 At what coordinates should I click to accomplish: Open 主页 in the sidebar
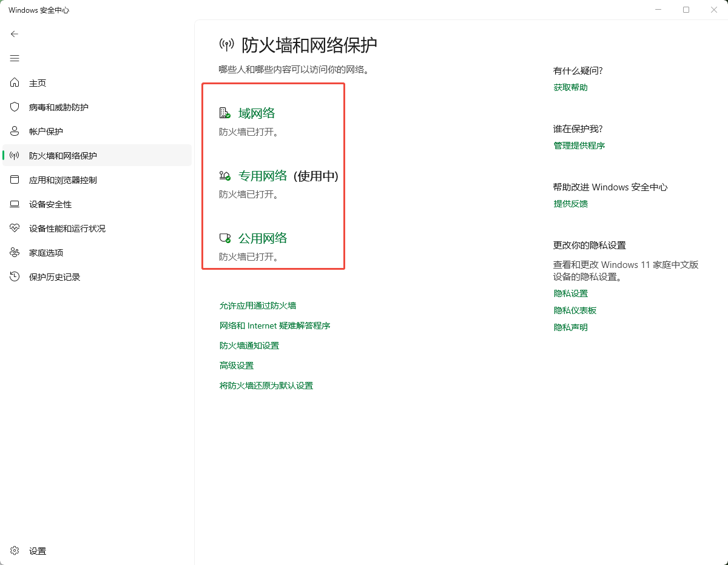click(97, 82)
